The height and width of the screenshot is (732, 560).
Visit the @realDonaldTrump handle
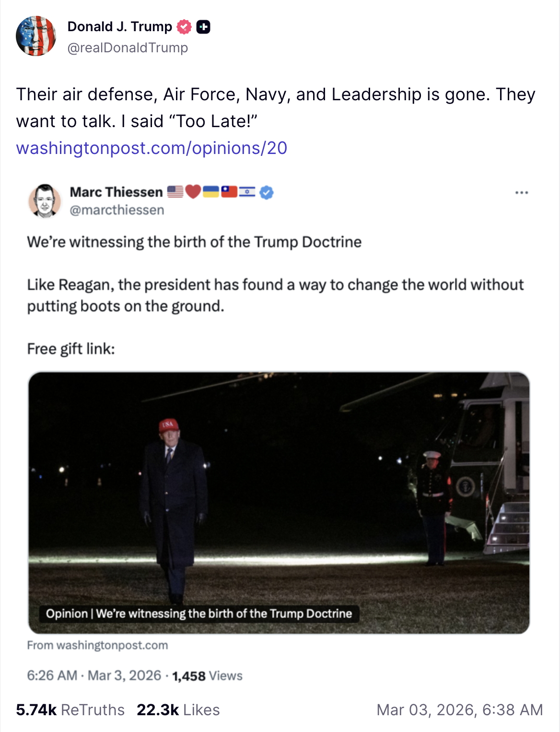pos(128,48)
